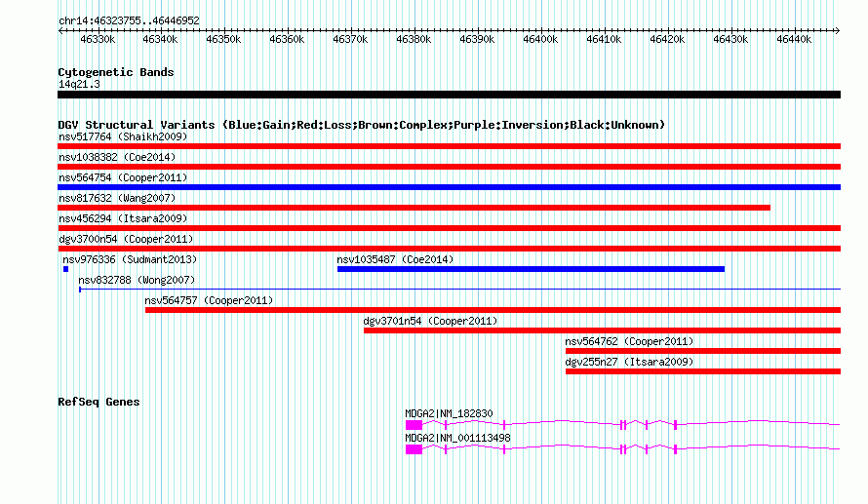This screenshot has height=504, width=868.
Task: Click the nsv1038382 (Coe2014) label
Action: tap(117, 157)
